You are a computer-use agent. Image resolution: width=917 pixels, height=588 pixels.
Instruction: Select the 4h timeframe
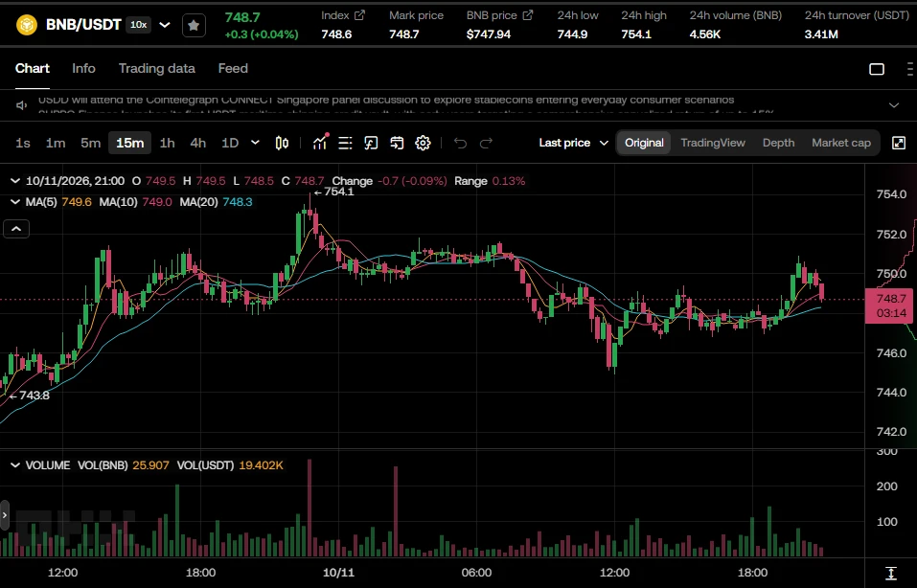(x=198, y=143)
